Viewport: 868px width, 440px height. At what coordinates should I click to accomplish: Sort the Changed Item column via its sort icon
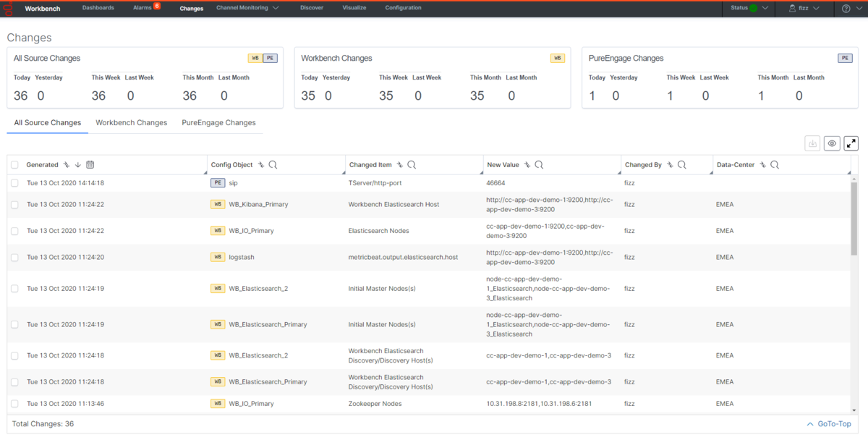click(400, 165)
